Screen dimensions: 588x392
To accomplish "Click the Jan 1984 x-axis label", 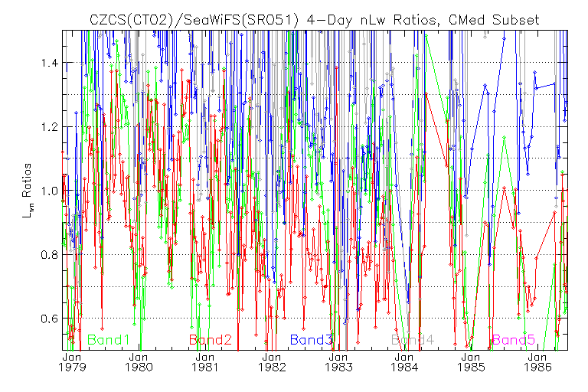I will pyautogui.click(x=404, y=362).
